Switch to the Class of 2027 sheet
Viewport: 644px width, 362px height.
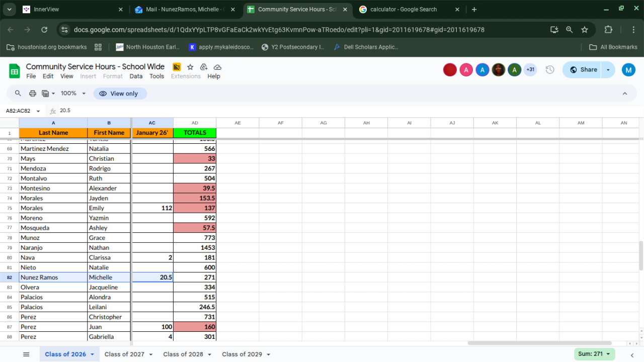point(124,354)
